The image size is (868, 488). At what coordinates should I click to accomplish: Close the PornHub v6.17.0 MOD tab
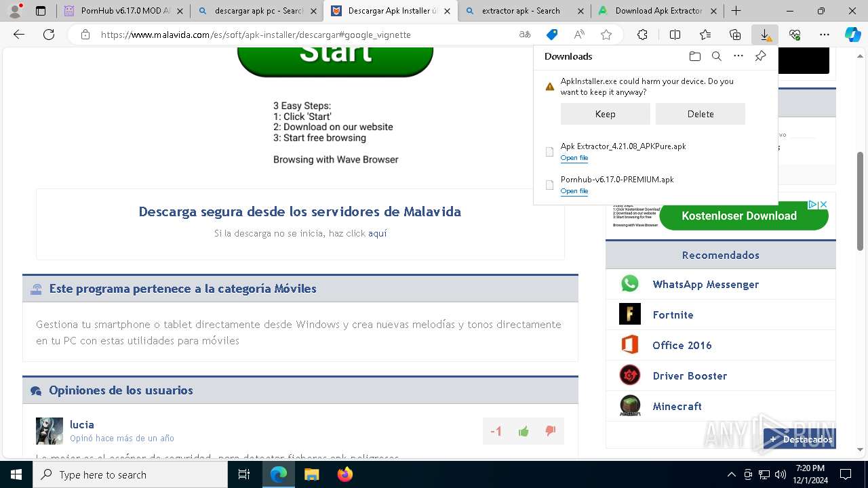(180, 11)
